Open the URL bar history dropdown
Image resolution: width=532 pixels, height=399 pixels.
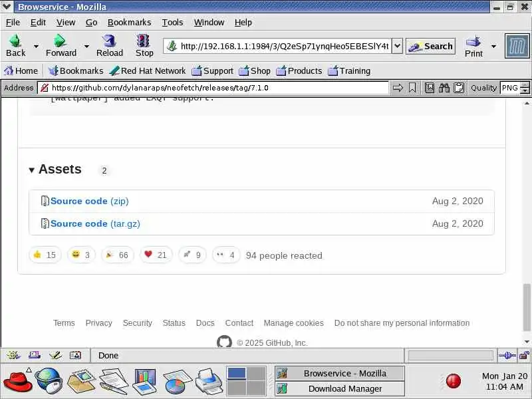click(397, 46)
